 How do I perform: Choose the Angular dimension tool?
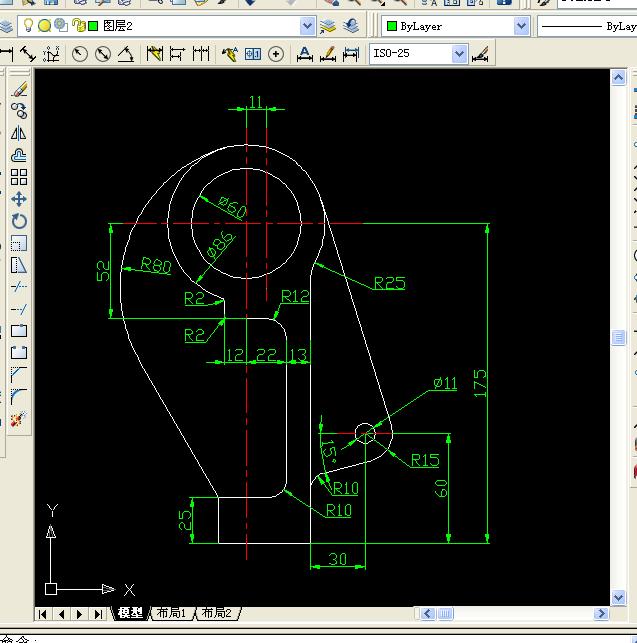[126, 54]
